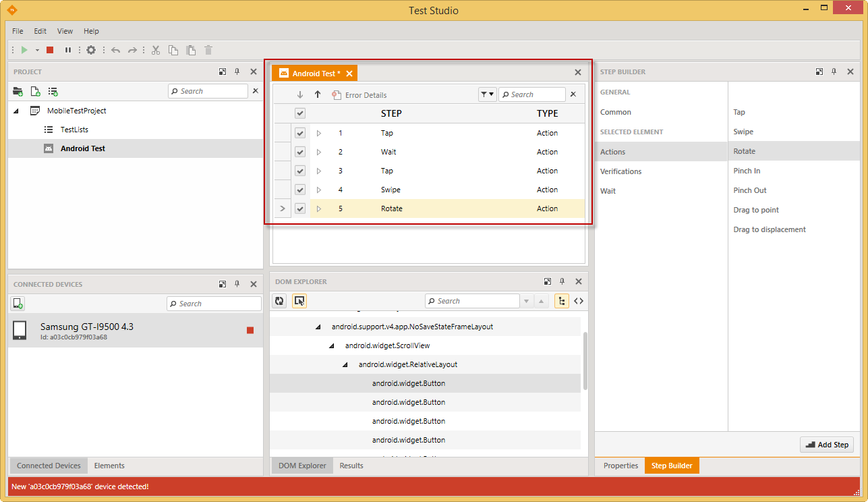Refresh the DOM Explorer tree
Viewport: 868px width, 502px height.
click(279, 301)
